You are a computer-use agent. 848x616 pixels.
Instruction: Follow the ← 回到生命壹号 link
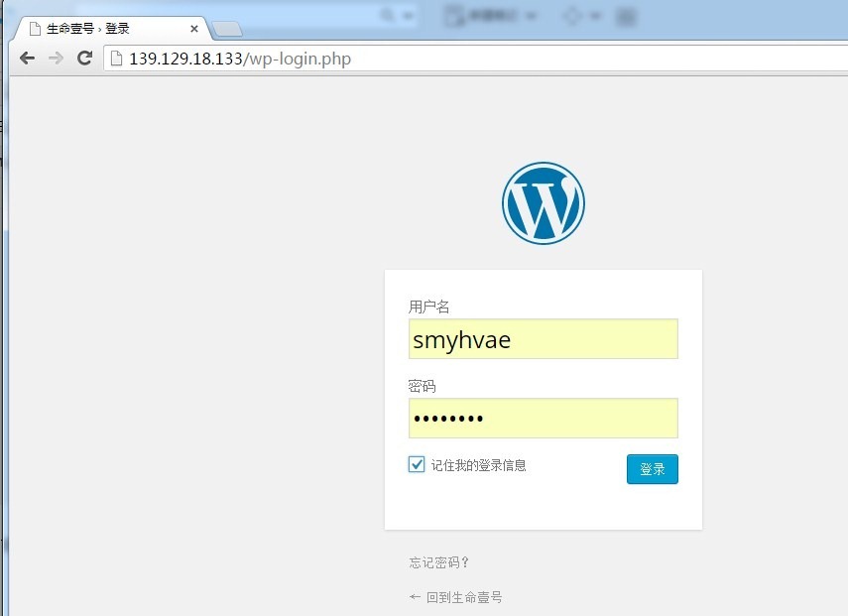(455, 597)
